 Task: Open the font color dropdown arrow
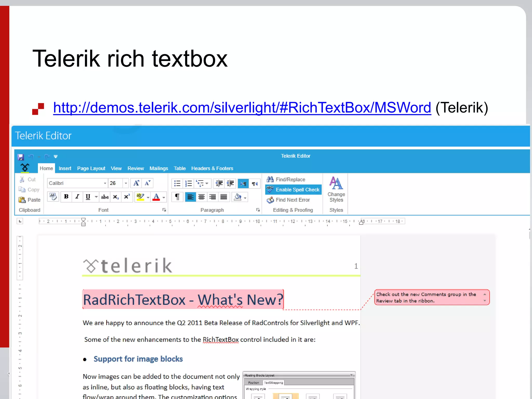click(164, 197)
